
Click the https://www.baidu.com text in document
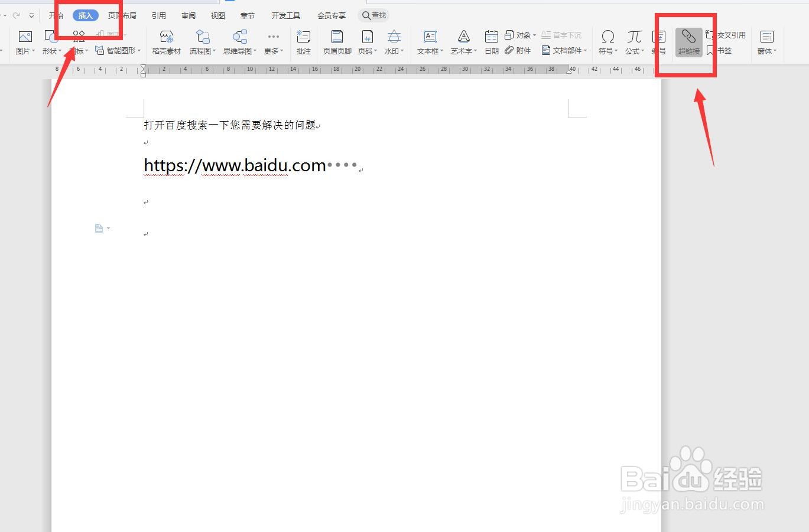(x=235, y=165)
